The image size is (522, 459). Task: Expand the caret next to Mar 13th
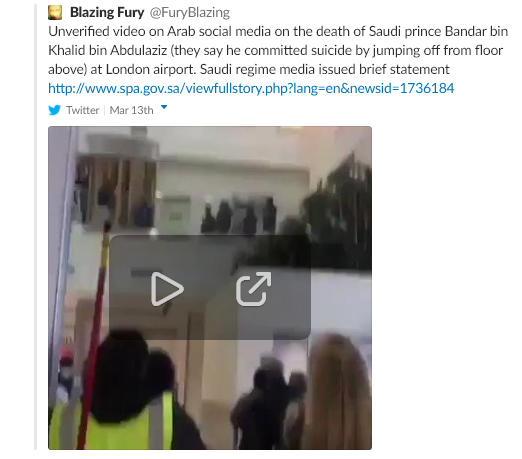click(164, 107)
